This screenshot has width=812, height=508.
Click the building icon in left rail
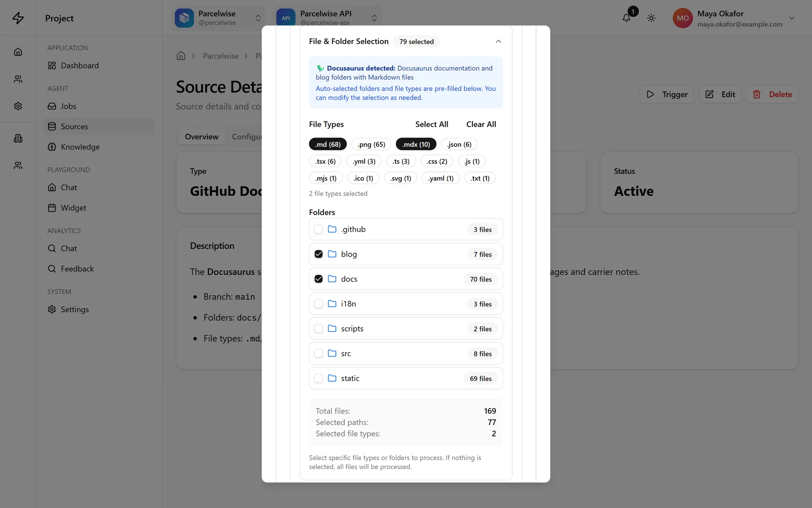18,138
